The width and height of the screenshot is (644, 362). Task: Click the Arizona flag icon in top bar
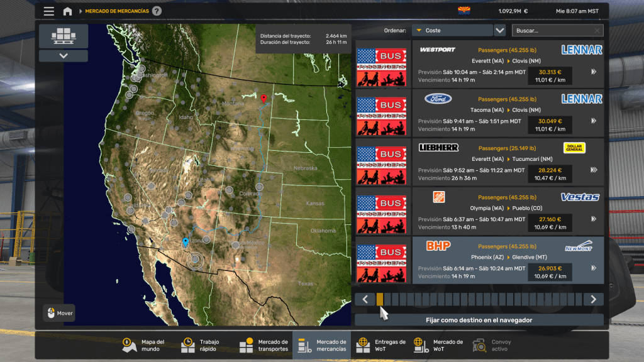click(464, 11)
